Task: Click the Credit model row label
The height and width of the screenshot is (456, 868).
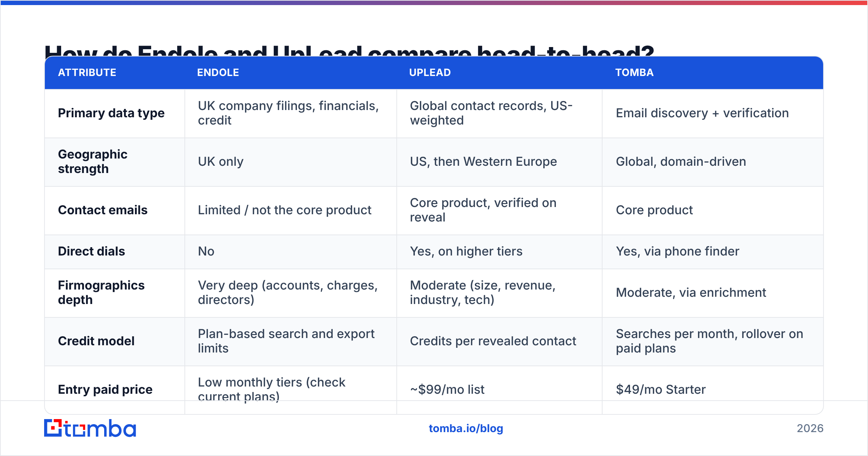Action: 96,341
